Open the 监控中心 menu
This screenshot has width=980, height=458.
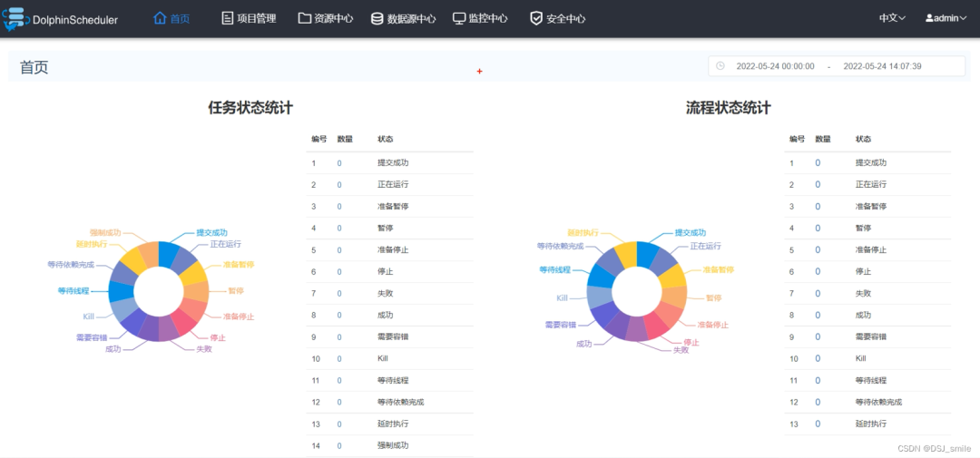(480, 19)
